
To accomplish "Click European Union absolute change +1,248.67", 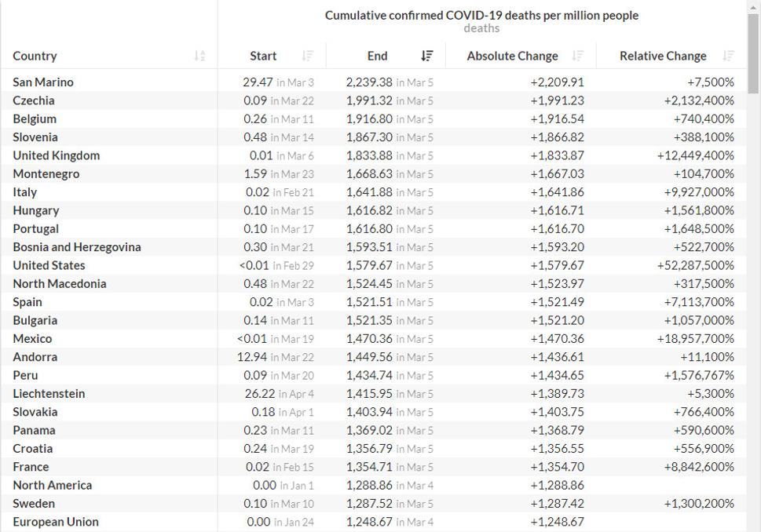I will tap(557, 522).
